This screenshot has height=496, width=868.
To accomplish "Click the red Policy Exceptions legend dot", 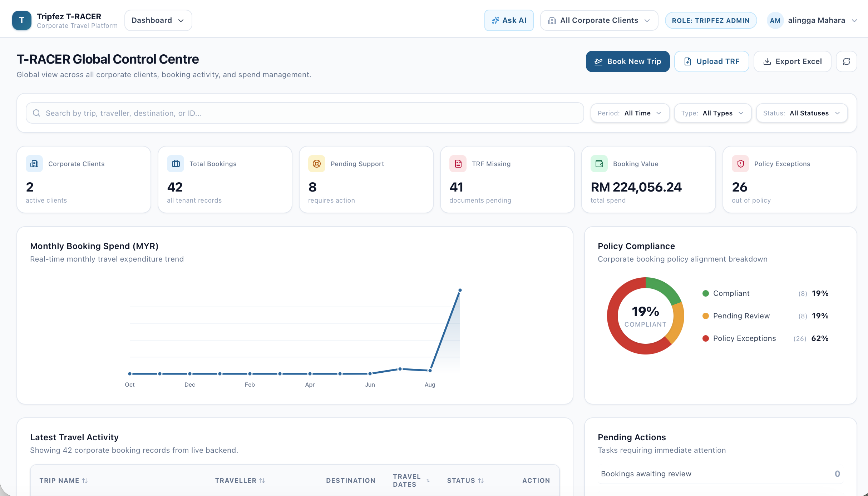I will pyautogui.click(x=705, y=338).
